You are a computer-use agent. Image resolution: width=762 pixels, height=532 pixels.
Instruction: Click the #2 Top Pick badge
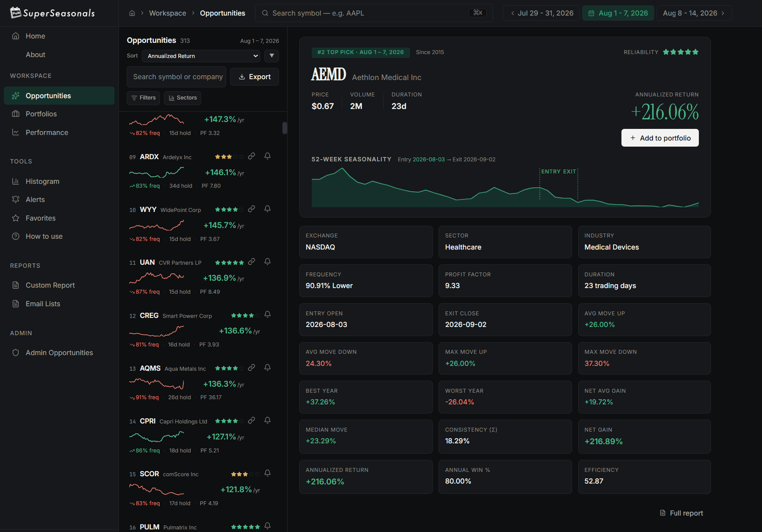361,52
